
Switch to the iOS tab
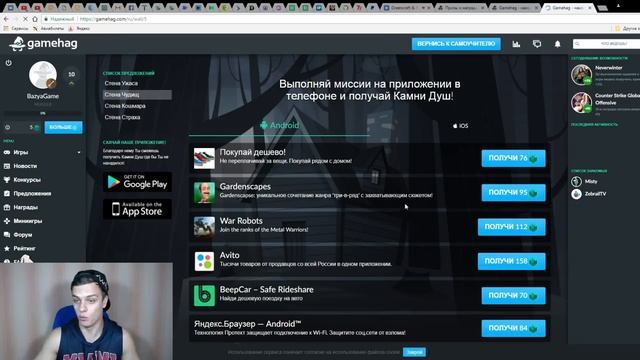click(x=460, y=126)
